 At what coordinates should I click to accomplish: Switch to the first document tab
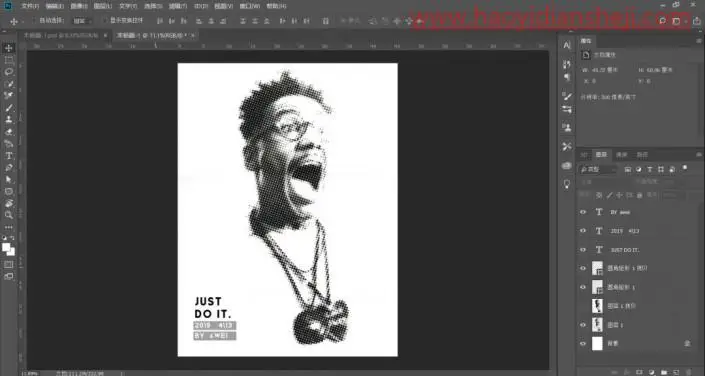click(61, 35)
